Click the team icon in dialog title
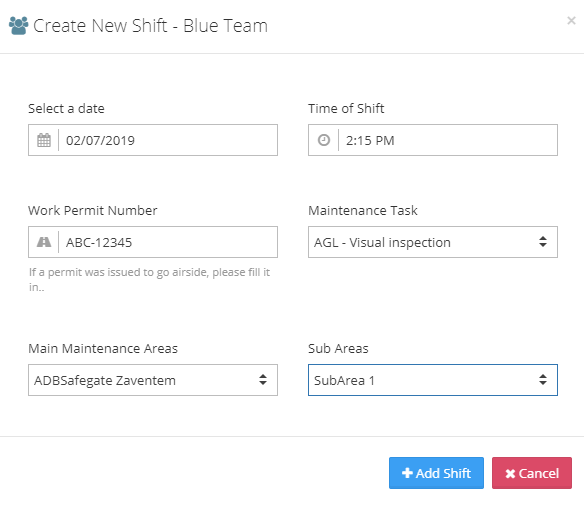Image resolution: width=584 pixels, height=505 pixels. [x=18, y=26]
